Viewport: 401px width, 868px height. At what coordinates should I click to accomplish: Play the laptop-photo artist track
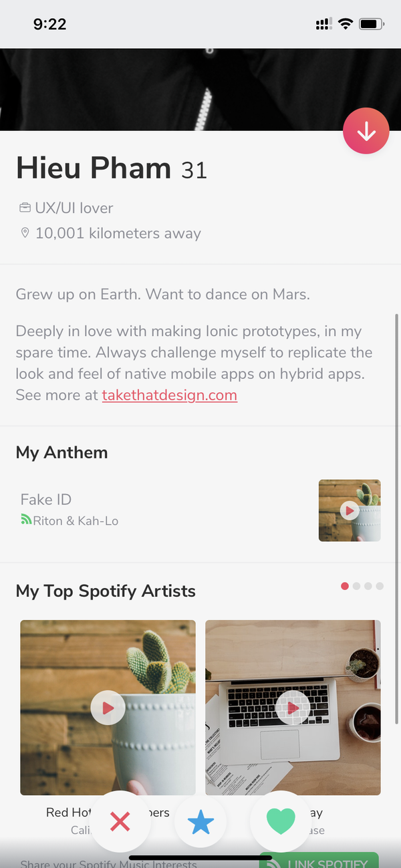click(x=293, y=708)
